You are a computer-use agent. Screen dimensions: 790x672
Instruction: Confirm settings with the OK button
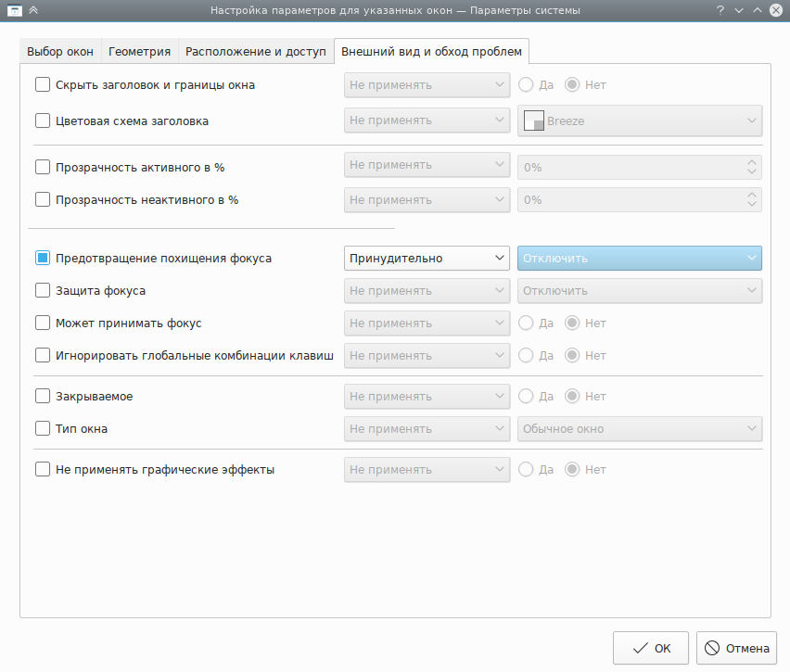coord(650,648)
